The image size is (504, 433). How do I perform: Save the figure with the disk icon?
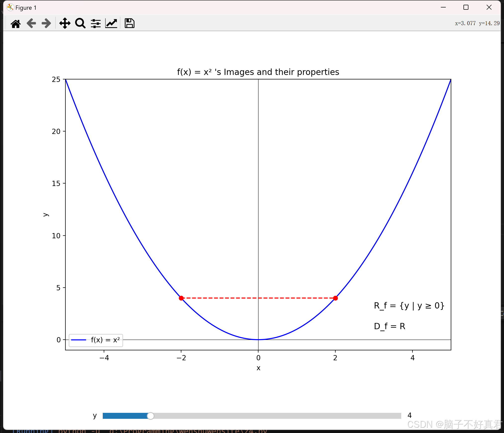(130, 23)
